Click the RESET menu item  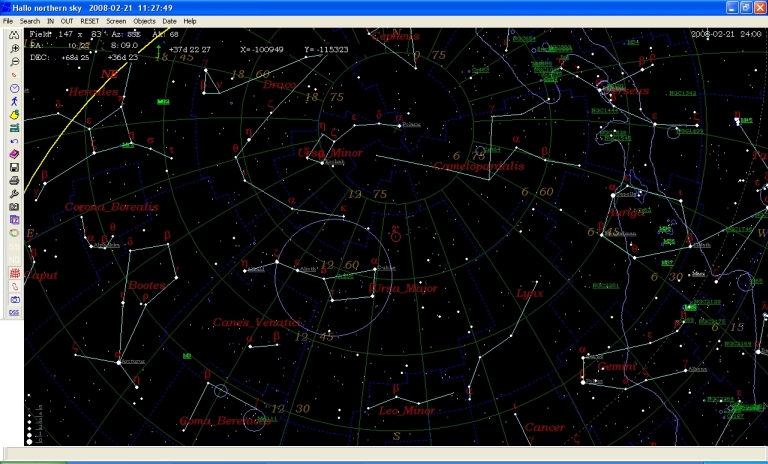pyautogui.click(x=90, y=21)
